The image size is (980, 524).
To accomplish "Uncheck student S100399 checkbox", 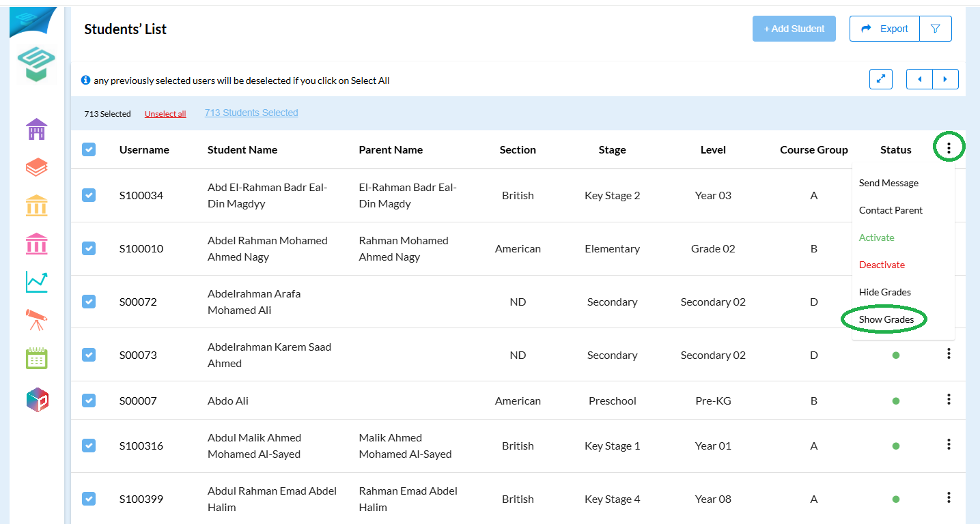I will pyautogui.click(x=89, y=499).
